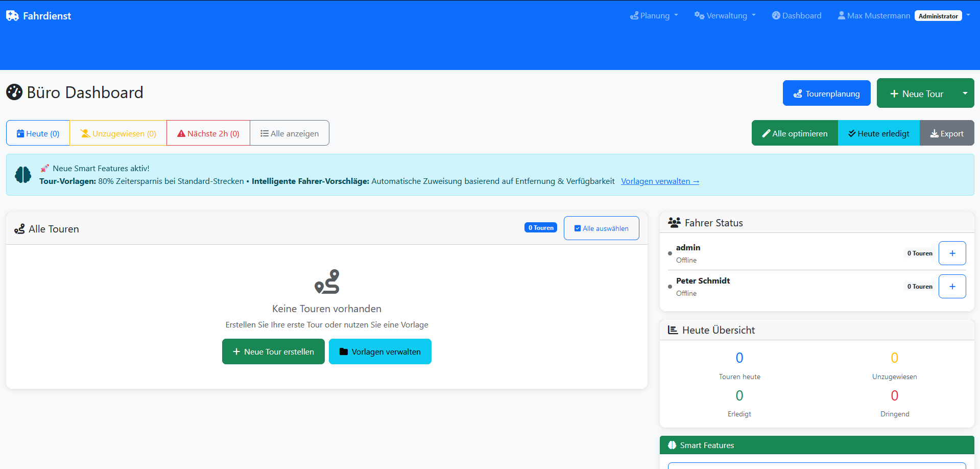Click the Fahrdienst bus logo

[12, 15]
